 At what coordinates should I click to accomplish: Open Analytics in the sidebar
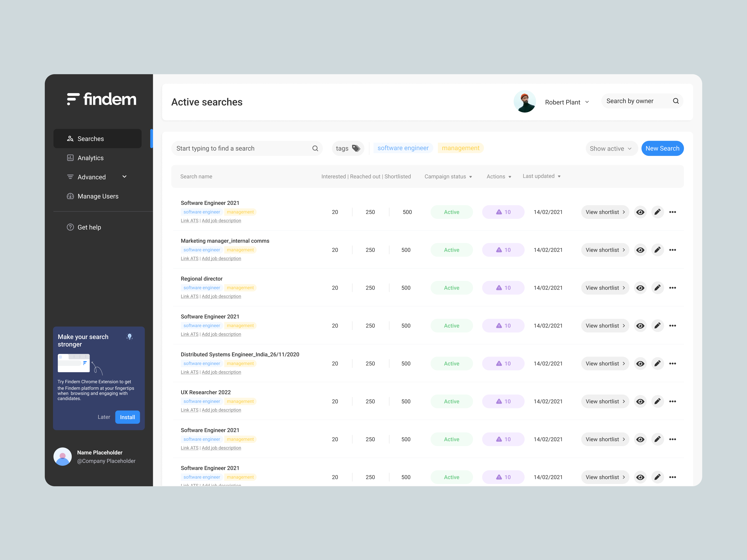(x=91, y=158)
